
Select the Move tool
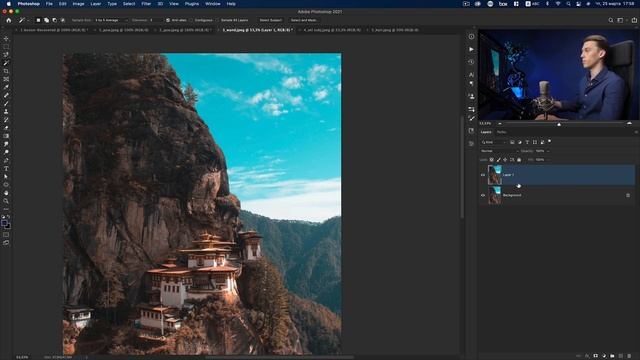tap(6, 39)
